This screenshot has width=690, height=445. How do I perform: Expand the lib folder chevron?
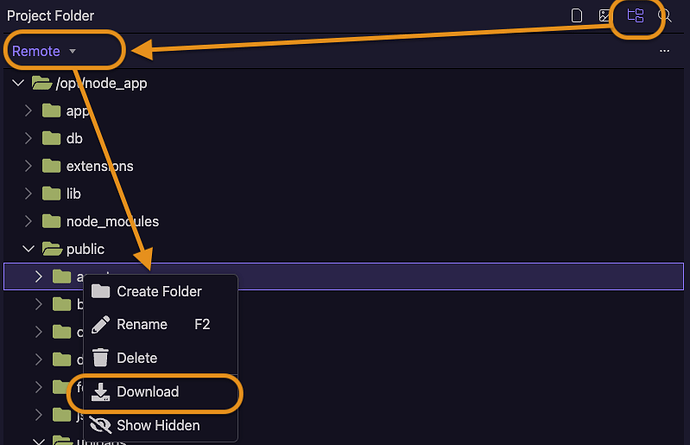(x=28, y=194)
